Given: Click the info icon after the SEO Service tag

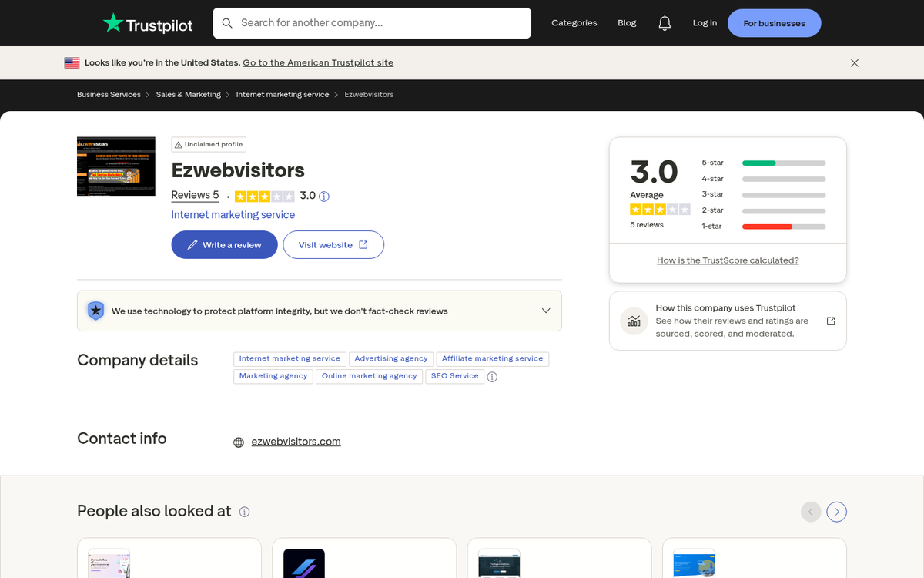Looking at the screenshot, I should tap(492, 376).
